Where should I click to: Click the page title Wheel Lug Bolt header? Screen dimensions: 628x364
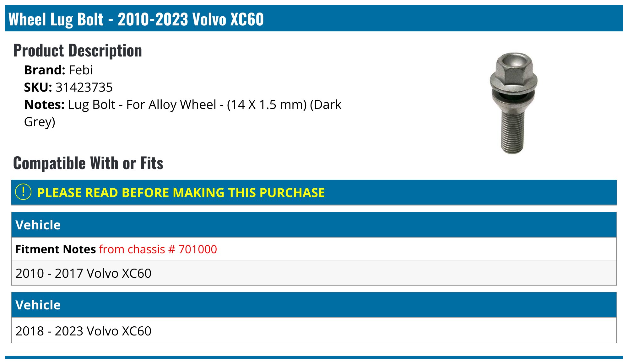(136, 19)
